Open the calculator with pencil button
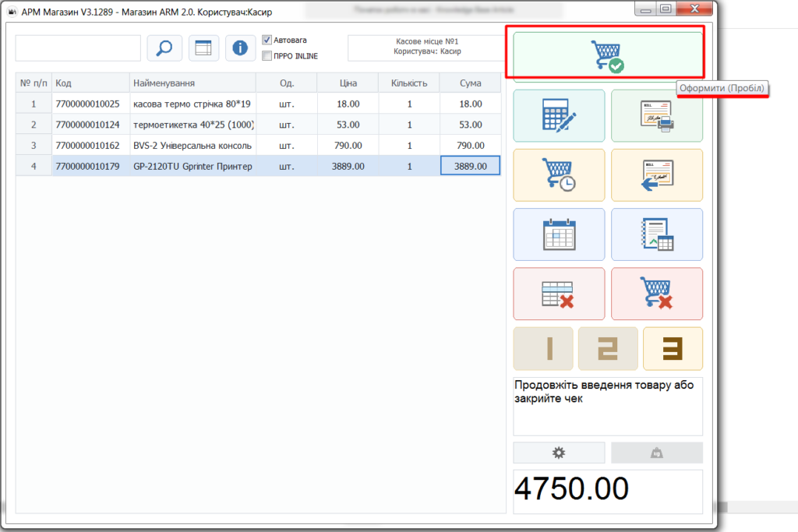Viewport: 798px width, 532px height. 559,116
